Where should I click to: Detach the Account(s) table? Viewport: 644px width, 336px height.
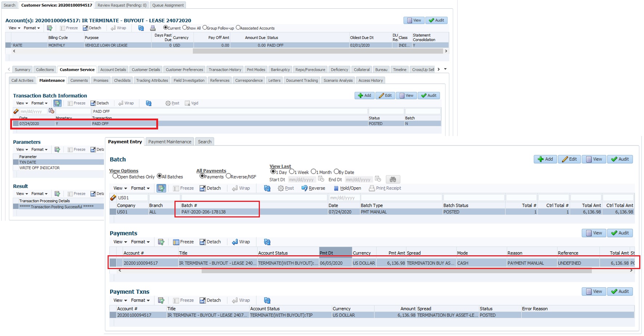click(x=92, y=28)
